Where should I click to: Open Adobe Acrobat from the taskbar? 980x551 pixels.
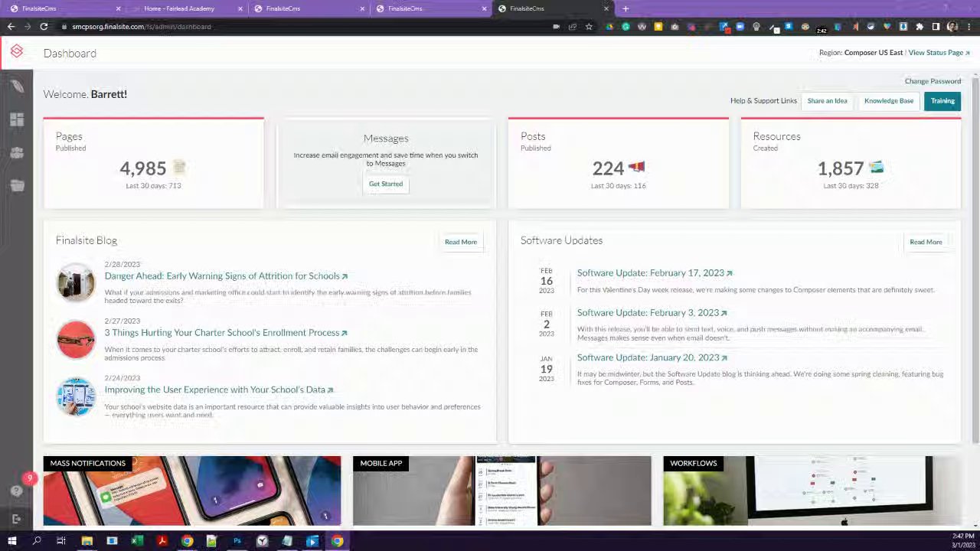click(x=162, y=541)
